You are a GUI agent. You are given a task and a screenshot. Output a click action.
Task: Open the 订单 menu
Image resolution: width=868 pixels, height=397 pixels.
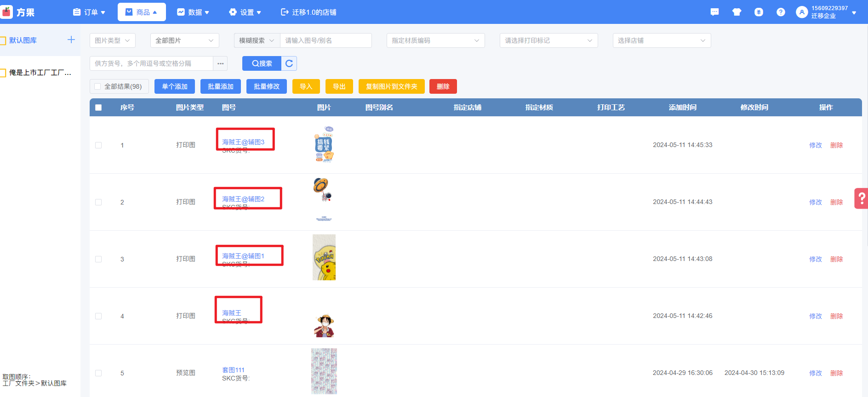89,12
